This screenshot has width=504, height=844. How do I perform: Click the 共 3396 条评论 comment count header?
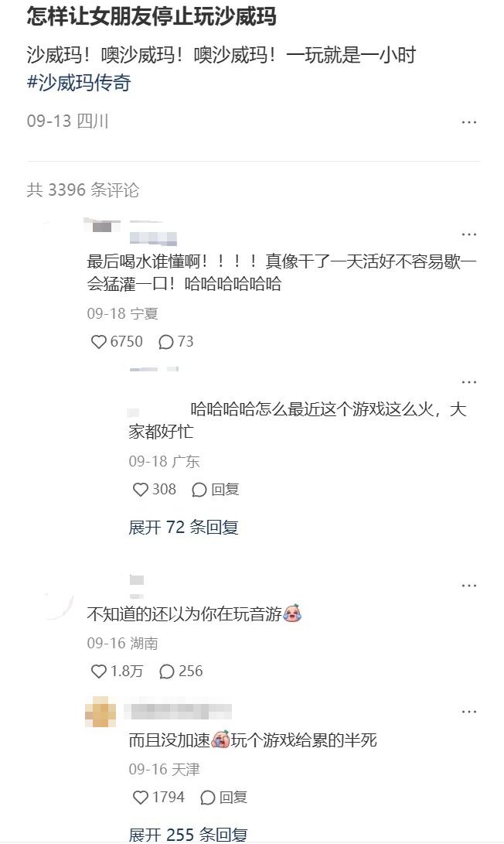(83, 190)
